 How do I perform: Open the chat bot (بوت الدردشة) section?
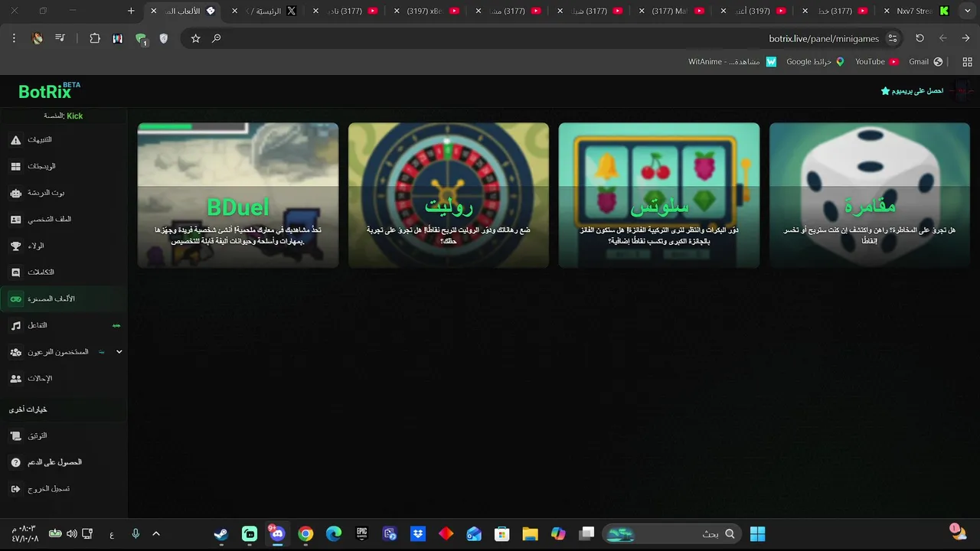(x=64, y=193)
